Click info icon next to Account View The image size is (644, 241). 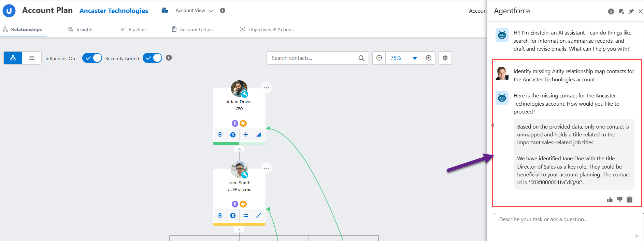(223, 10)
